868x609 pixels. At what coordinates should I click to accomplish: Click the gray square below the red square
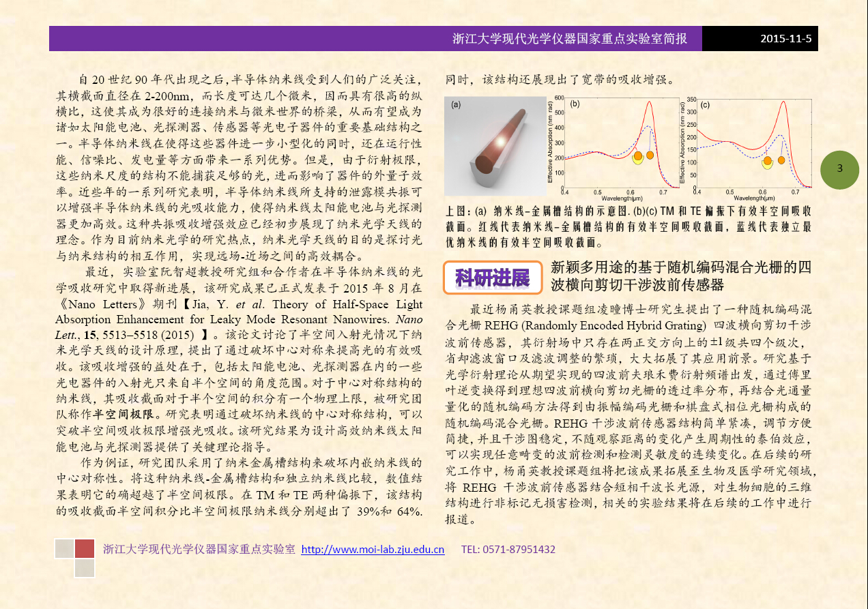coord(85,568)
